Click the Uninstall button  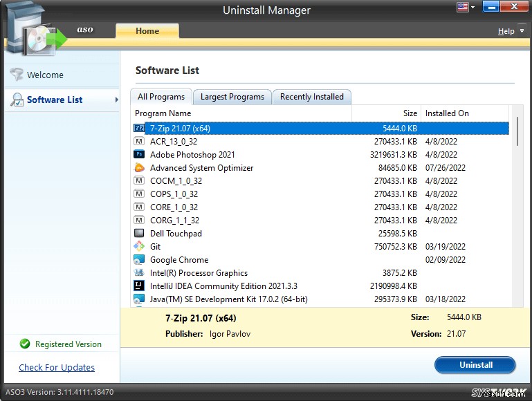(475, 365)
